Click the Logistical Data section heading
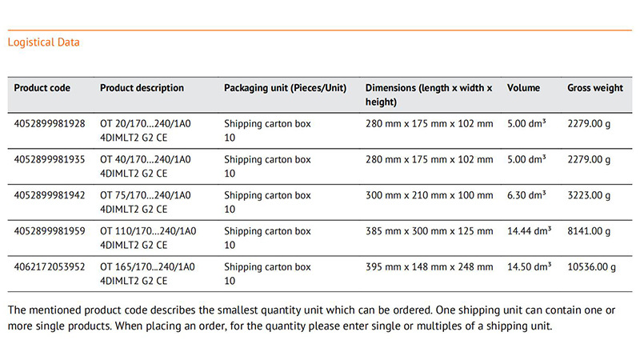The image size is (640, 364). tap(44, 42)
